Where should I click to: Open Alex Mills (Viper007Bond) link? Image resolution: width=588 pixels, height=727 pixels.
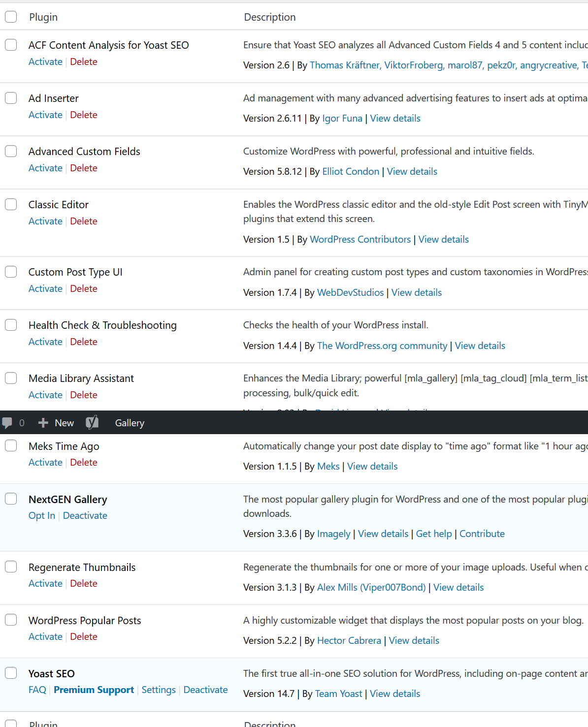[371, 587]
